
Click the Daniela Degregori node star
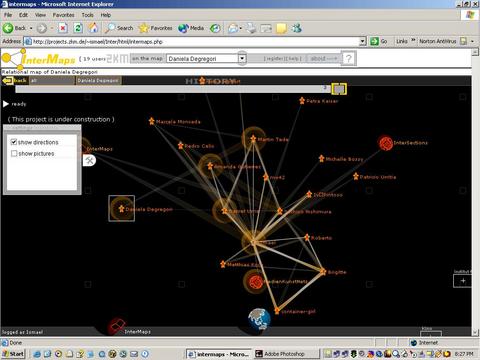121,209
